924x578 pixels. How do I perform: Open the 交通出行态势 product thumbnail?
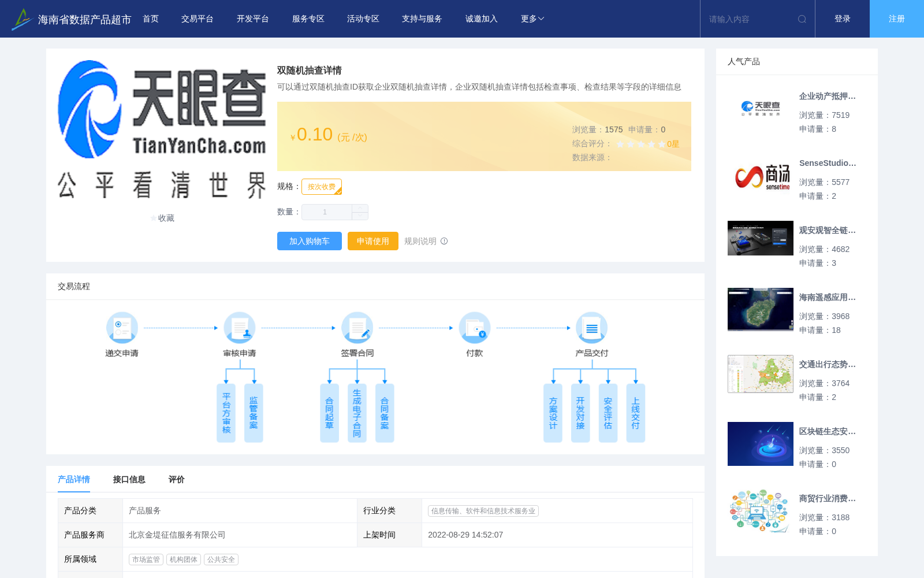pyautogui.click(x=761, y=374)
